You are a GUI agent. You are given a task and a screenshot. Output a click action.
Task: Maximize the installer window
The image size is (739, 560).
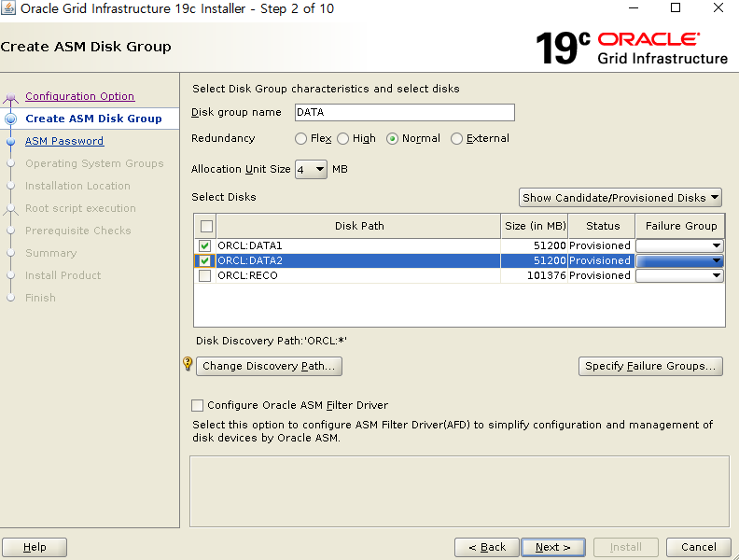pos(676,8)
